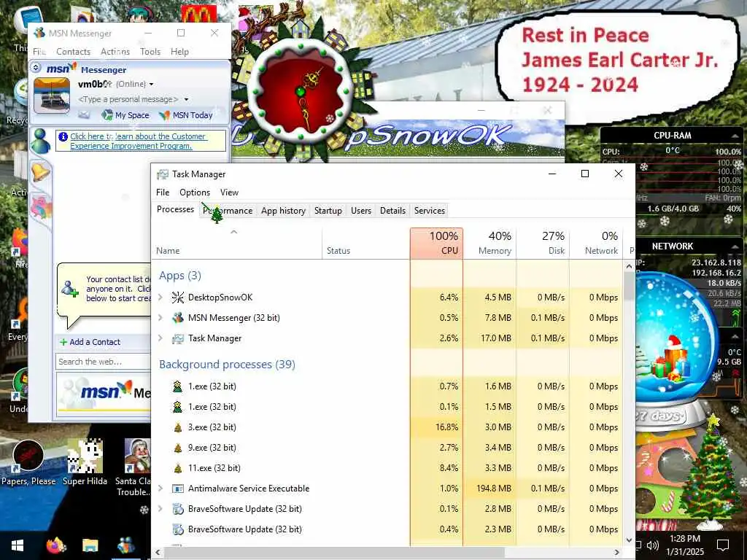Viewport: 747px width, 560px height.
Task: Click the Antimalware Service Executable icon
Action: pyautogui.click(x=178, y=489)
